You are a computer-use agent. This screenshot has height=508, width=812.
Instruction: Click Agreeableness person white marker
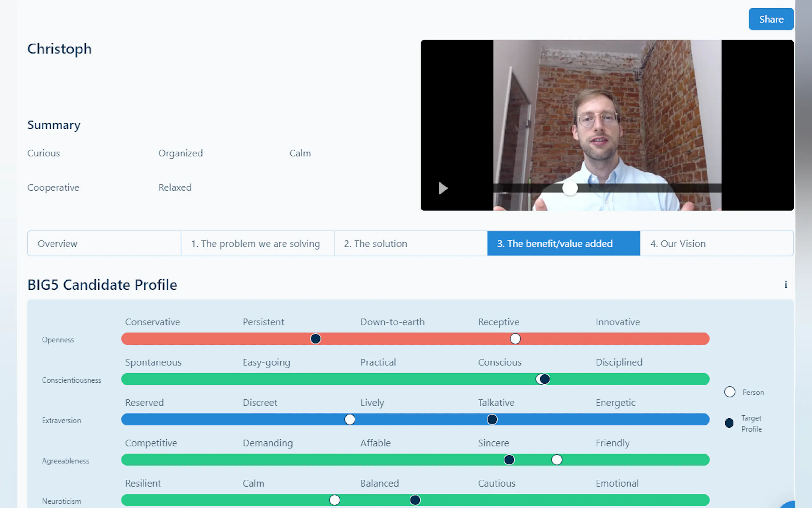557,460
